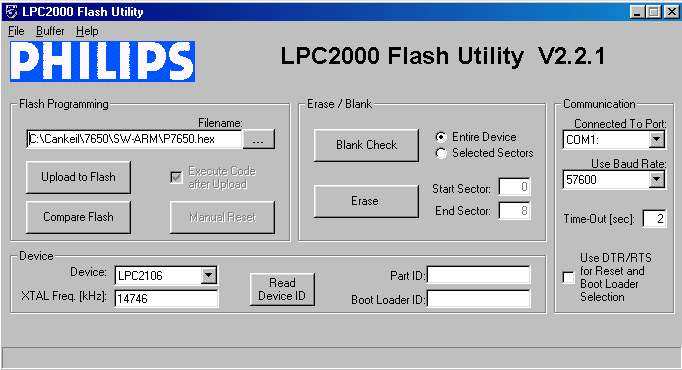This screenshot has width=682, height=370.
Task: Click the Filename path input field
Action: [x=134, y=139]
